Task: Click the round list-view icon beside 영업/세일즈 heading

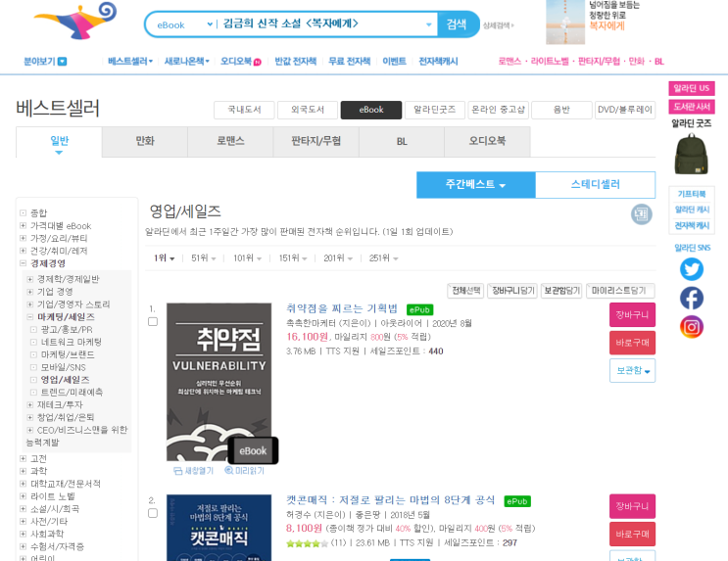Action: [x=641, y=214]
